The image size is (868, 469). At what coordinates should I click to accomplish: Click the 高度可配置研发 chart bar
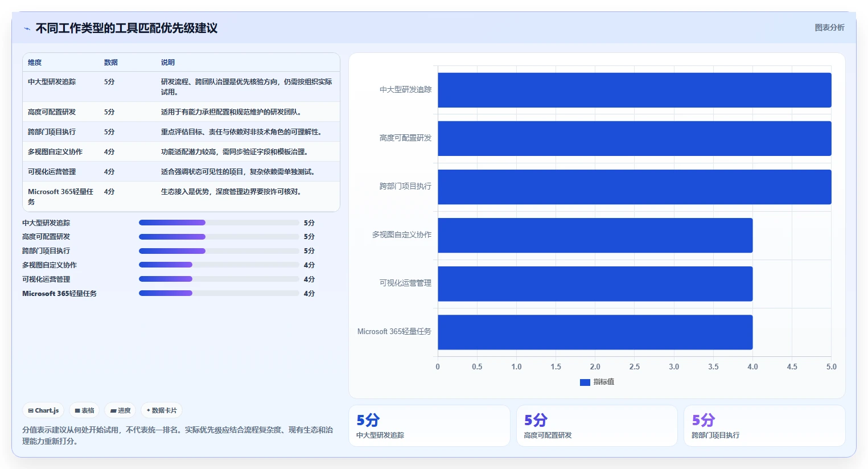coord(635,138)
